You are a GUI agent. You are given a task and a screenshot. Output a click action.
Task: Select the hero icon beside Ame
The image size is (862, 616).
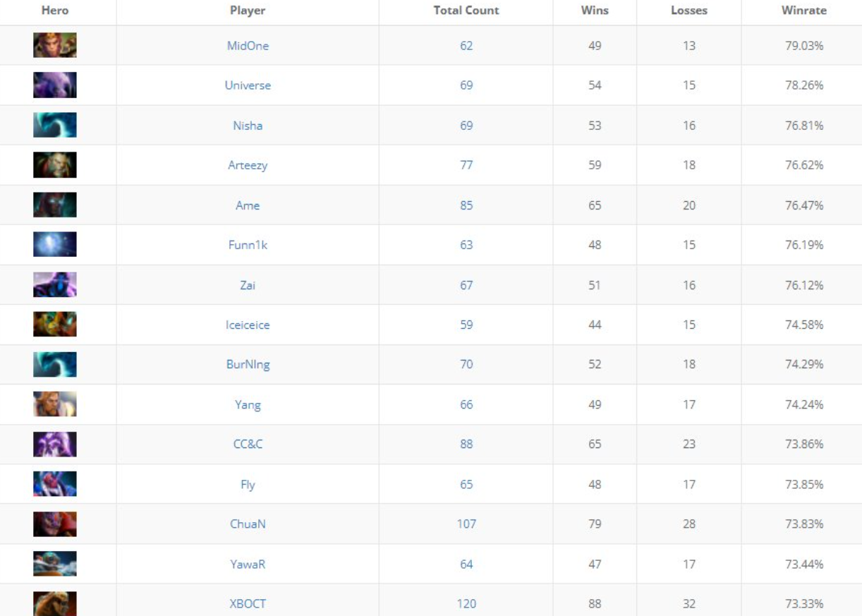coord(54,205)
